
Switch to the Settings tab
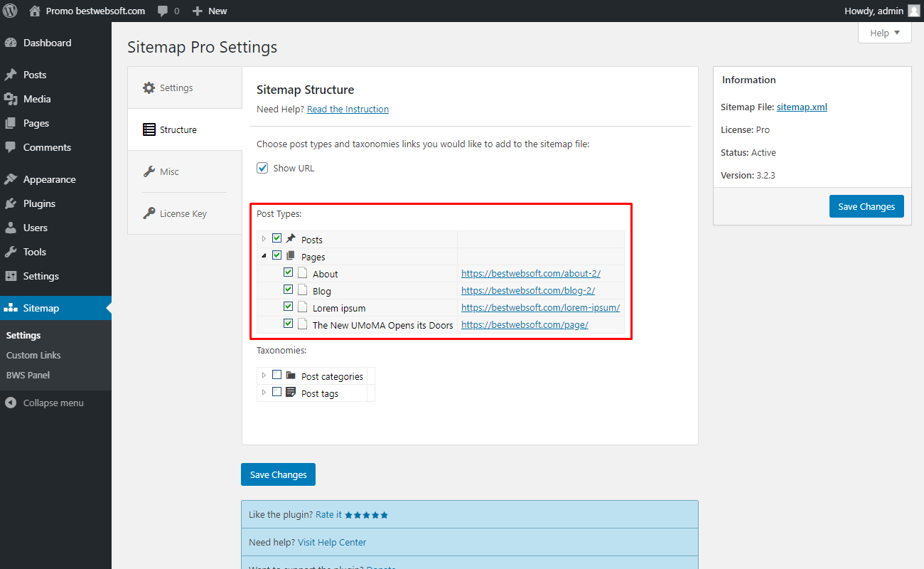click(185, 87)
